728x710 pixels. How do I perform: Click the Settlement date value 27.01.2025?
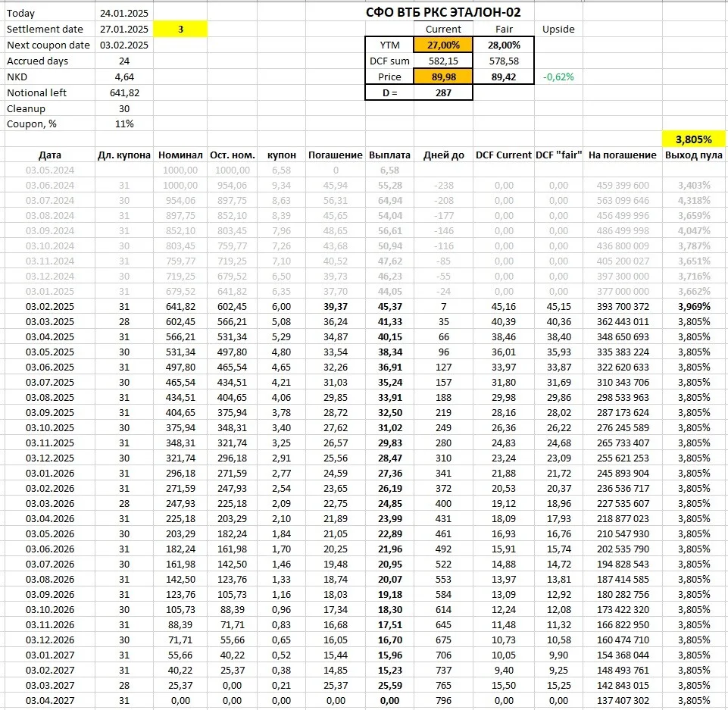click(124, 30)
